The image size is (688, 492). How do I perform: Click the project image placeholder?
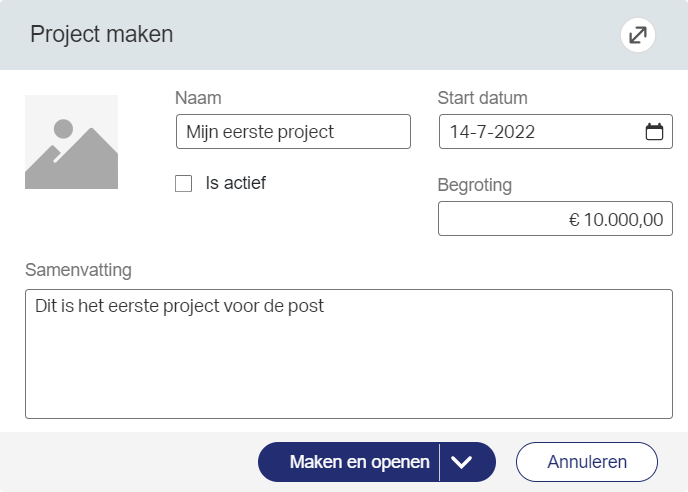pos(71,142)
